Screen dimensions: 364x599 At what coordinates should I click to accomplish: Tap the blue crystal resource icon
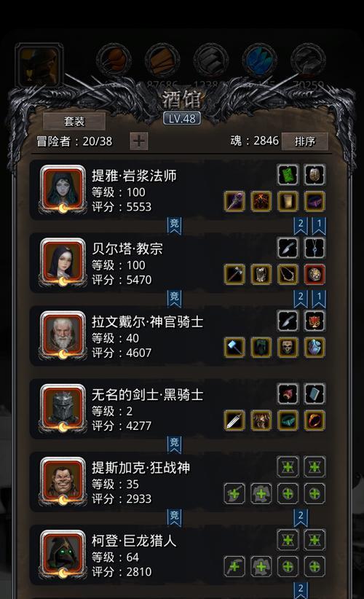(259, 60)
